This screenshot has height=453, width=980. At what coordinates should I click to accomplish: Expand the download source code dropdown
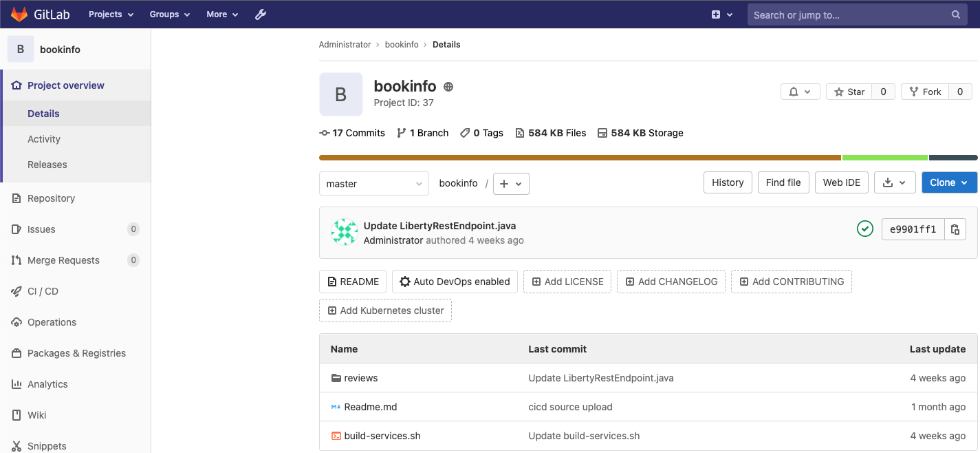tap(894, 182)
